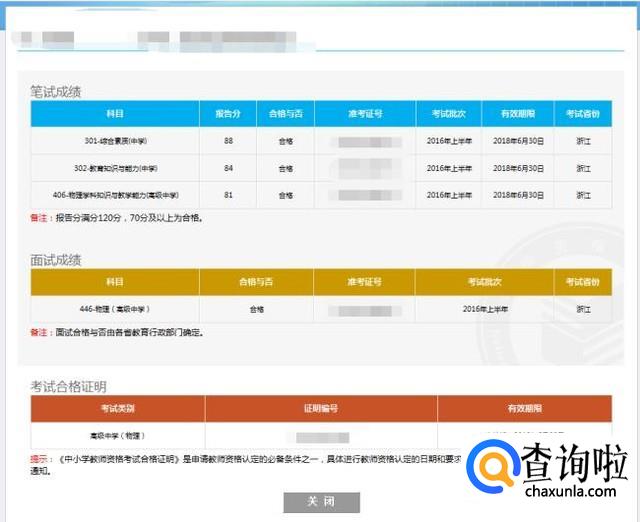The width and height of the screenshot is (640, 522).
Task: Click 合格 in the 406 subject row
Action: [286, 195]
